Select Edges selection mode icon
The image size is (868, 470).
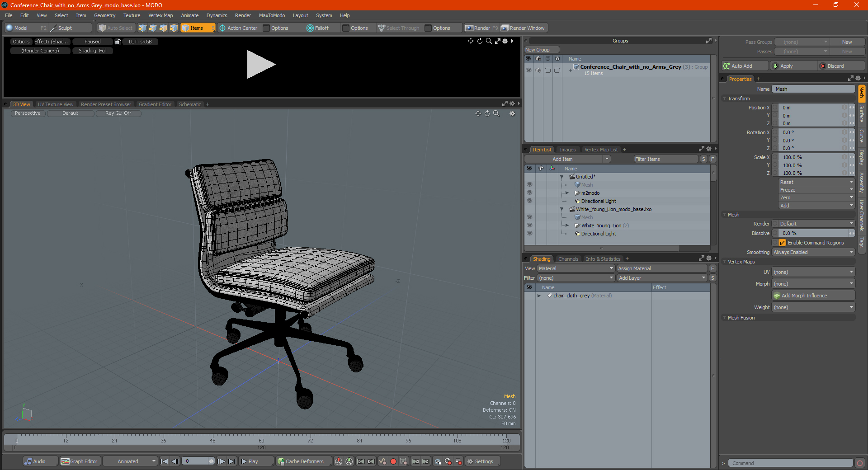coord(153,28)
